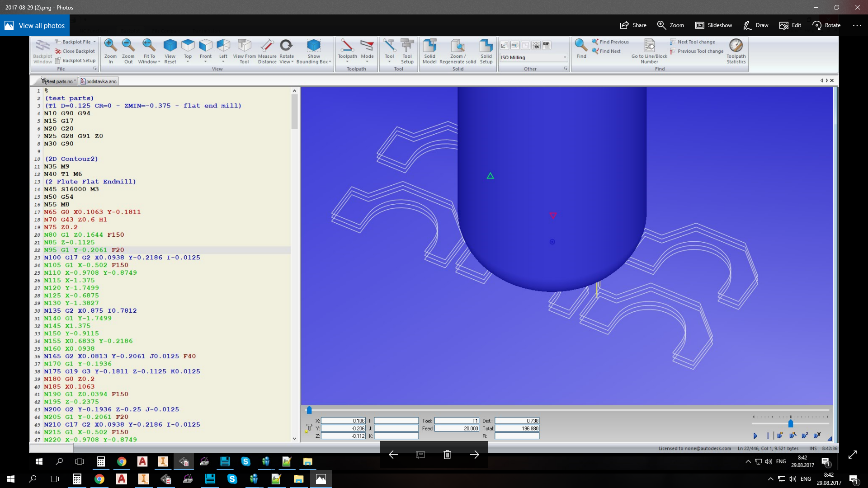This screenshot has width=868, height=488.
Task: Open the ISO Milling combo box
Action: point(533,57)
